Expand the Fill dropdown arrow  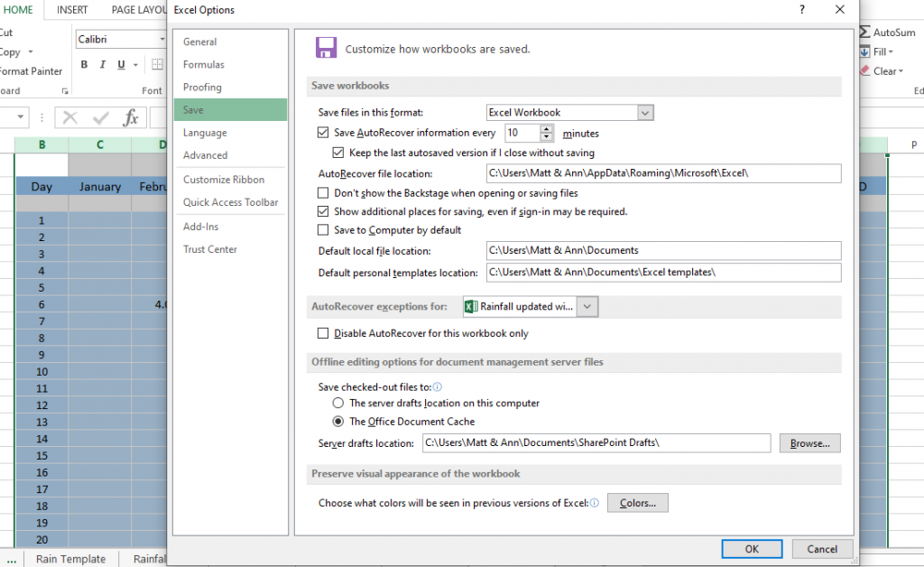coord(891,51)
